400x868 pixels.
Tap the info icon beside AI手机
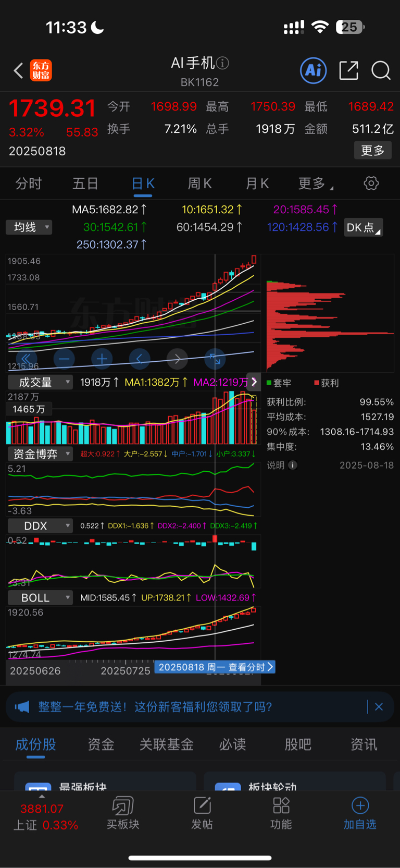click(x=222, y=63)
